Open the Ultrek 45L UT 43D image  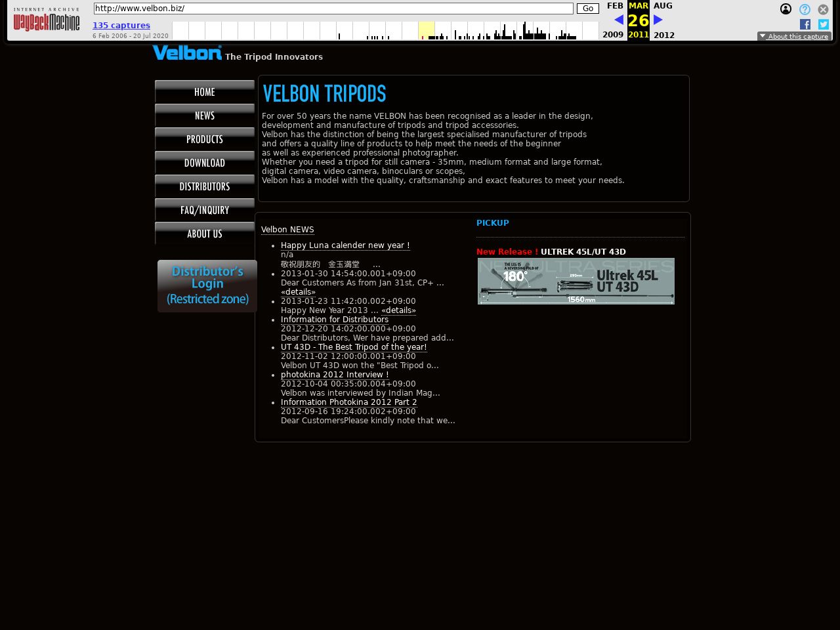pos(576,281)
